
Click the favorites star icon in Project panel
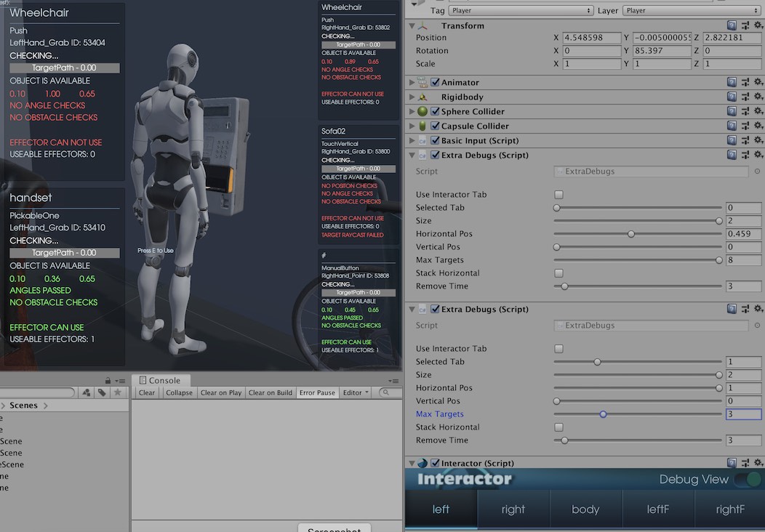click(118, 392)
